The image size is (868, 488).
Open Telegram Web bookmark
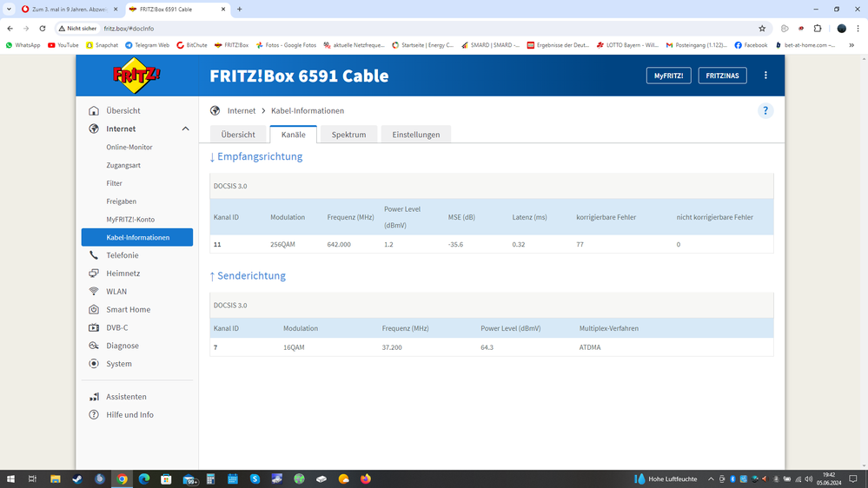pos(147,45)
